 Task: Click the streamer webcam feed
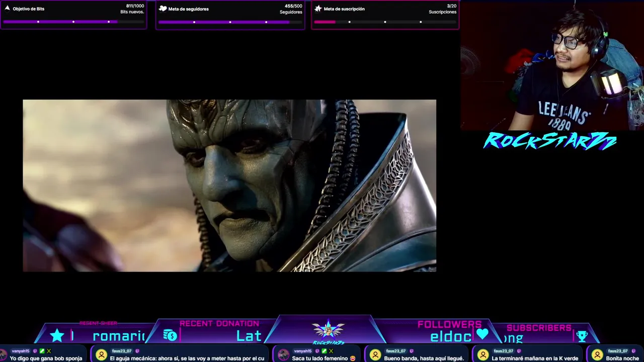click(552, 65)
